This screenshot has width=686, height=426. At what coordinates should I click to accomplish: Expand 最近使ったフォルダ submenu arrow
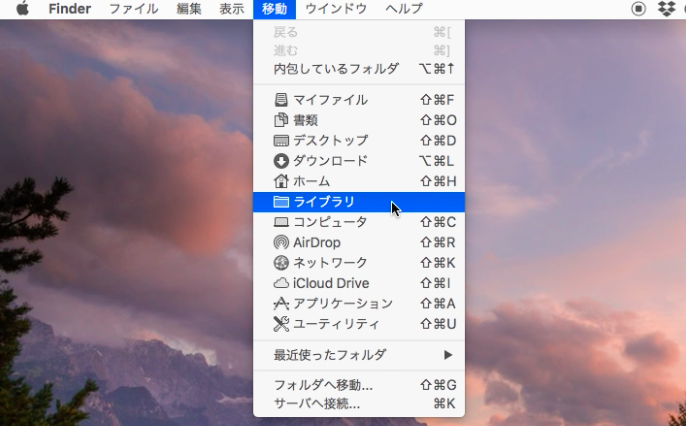point(448,355)
